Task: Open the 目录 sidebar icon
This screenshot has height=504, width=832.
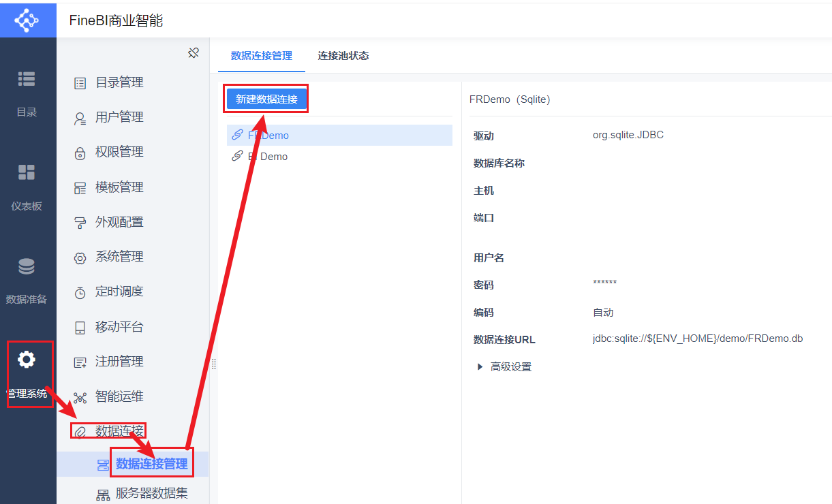Action: tap(27, 79)
